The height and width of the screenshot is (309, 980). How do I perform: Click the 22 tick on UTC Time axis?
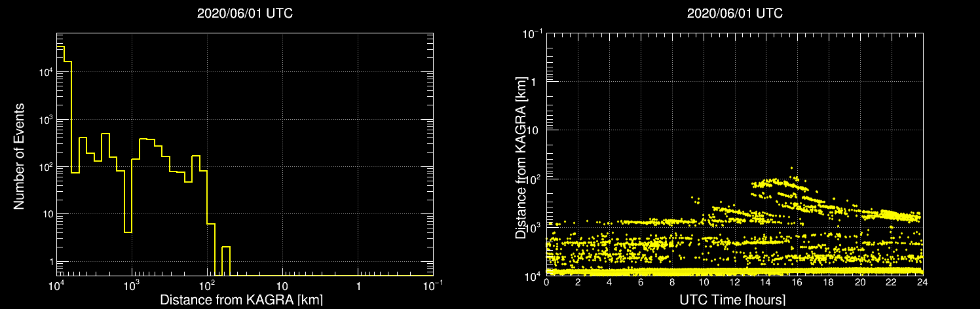point(892,283)
